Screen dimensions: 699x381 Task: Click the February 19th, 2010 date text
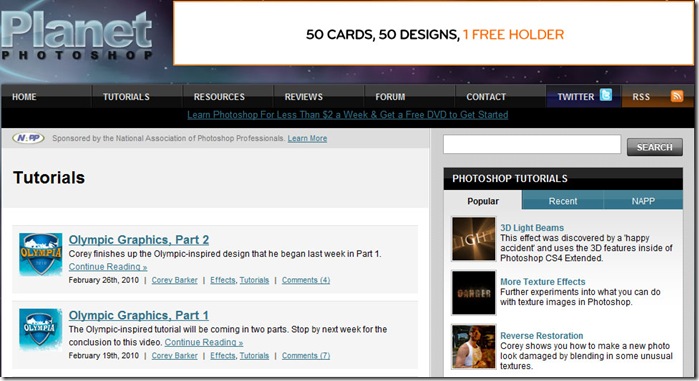(103, 356)
